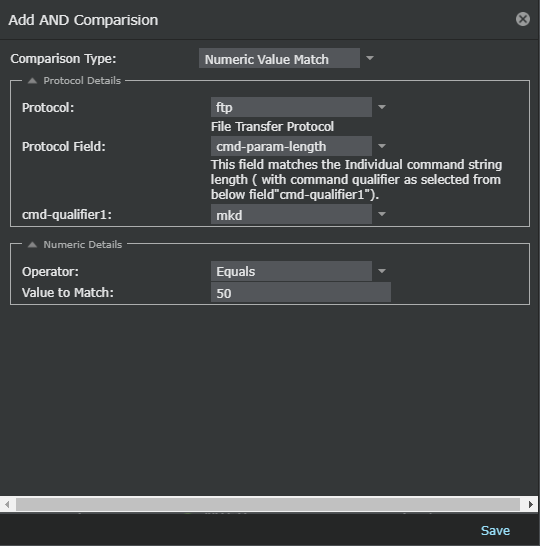Viewport: 540px width, 546px height.
Task: Click the horizontal scrollbar thumb
Action: tap(268, 504)
